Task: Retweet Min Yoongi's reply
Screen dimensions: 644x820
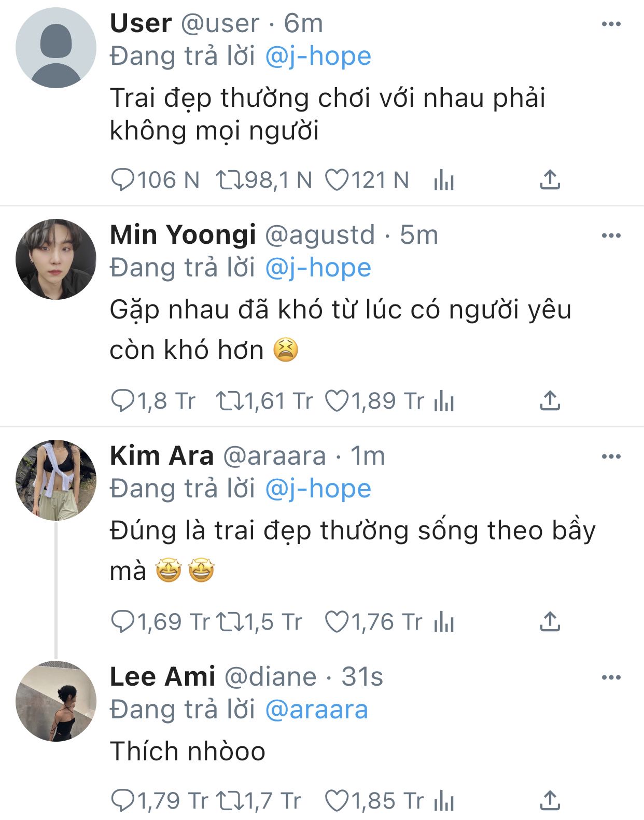Action: [x=229, y=401]
